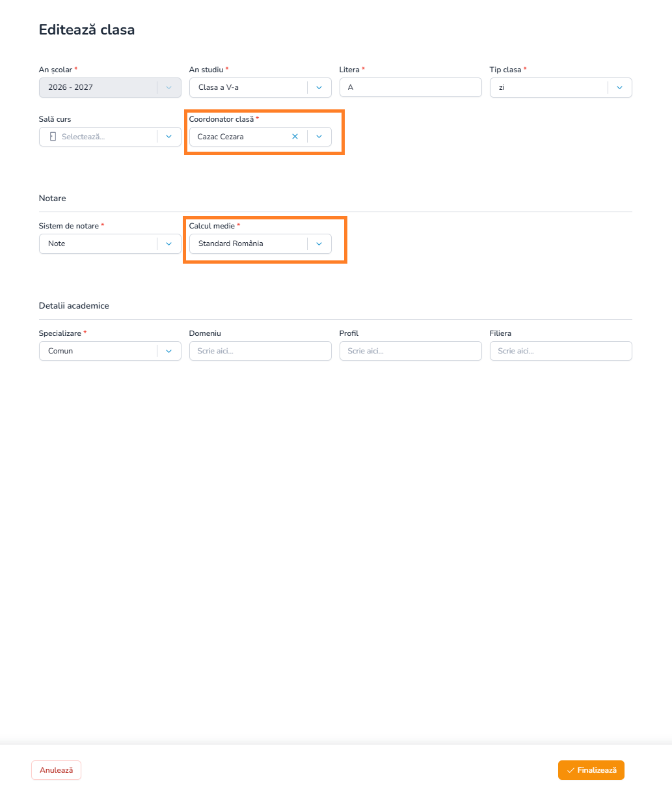Clear the Cazac Cezara coordinator selection
Viewport: 672px width, 789px height.
pyautogui.click(x=295, y=137)
